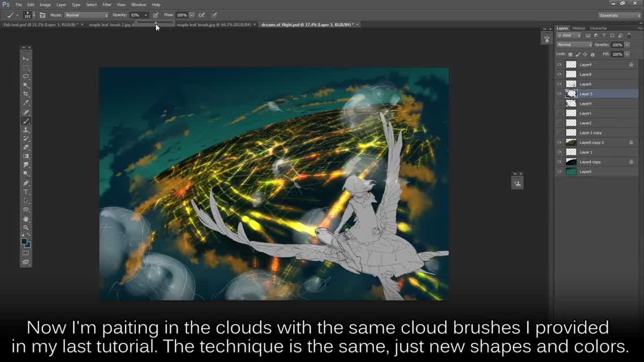Viewport: 644px width, 362px height.
Task: Hide Layer4 visibility eye
Action: (x=559, y=65)
